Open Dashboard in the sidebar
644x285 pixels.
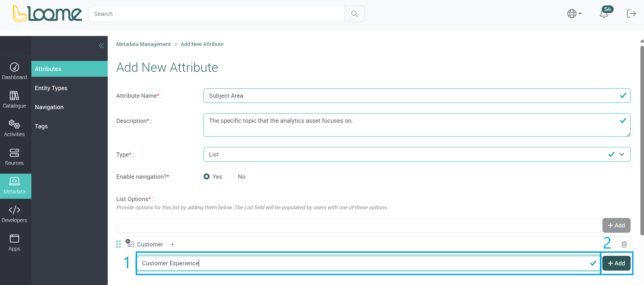click(x=14, y=71)
